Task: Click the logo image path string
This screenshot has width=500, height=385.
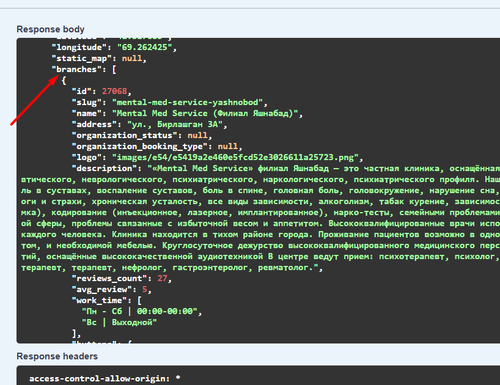Action: click(235, 157)
